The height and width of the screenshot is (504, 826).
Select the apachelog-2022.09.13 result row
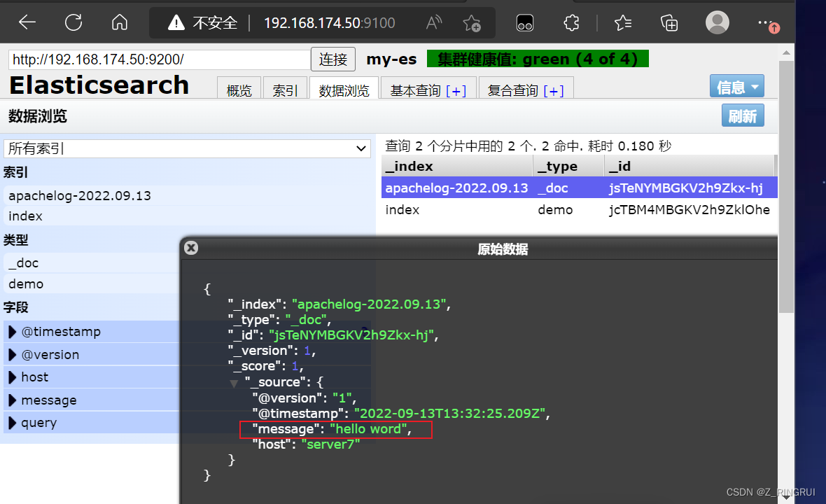pos(579,188)
